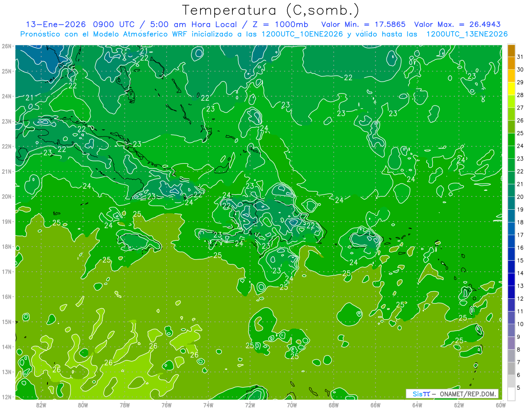
Task: Click the title "Temperatura (C,somb.)"
Action: 271,11
